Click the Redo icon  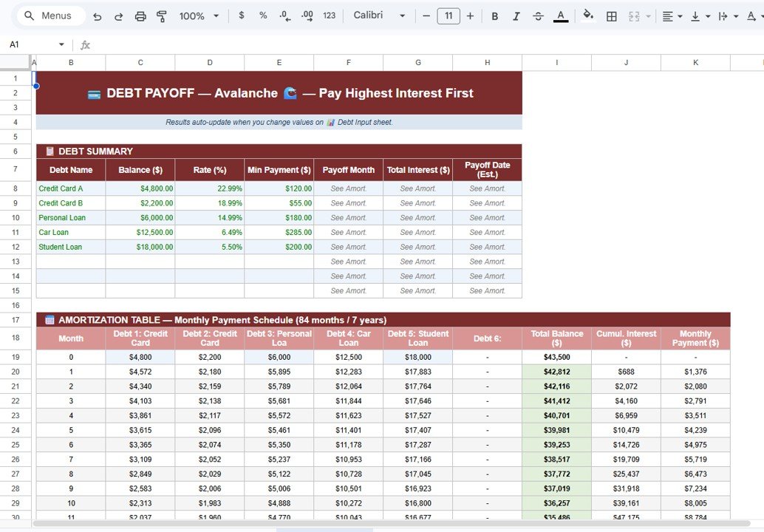point(118,16)
